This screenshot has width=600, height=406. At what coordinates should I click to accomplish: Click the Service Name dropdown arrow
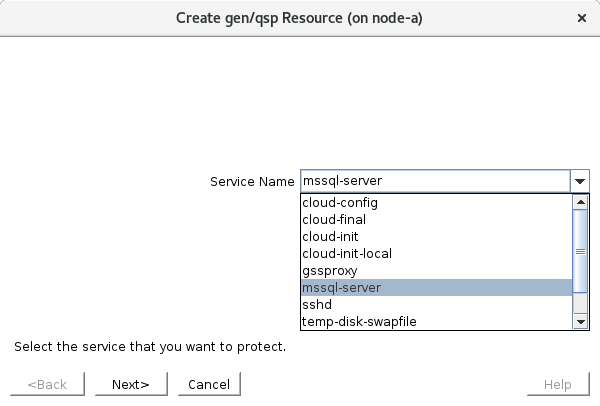click(x=579, y=181)
